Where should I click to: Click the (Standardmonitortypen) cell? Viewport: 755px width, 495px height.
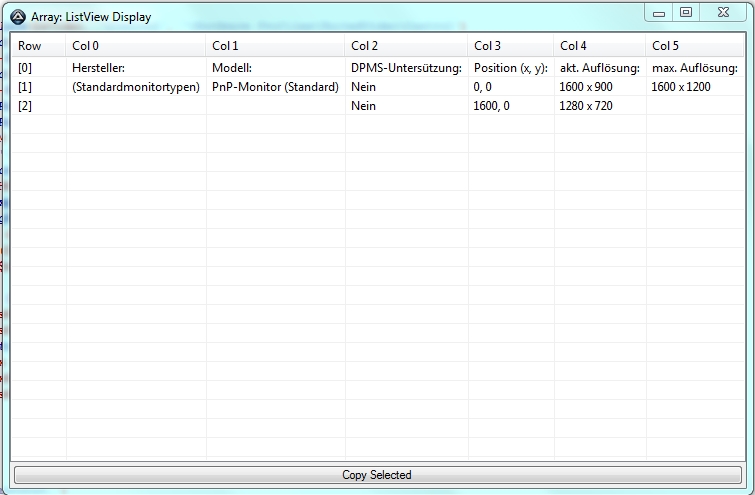pos(136,87)
